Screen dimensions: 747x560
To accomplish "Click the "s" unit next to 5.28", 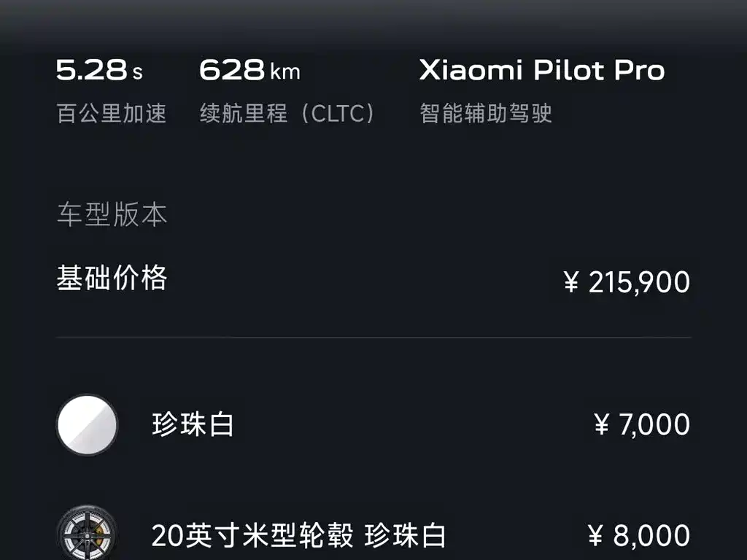I will [137, 72].
